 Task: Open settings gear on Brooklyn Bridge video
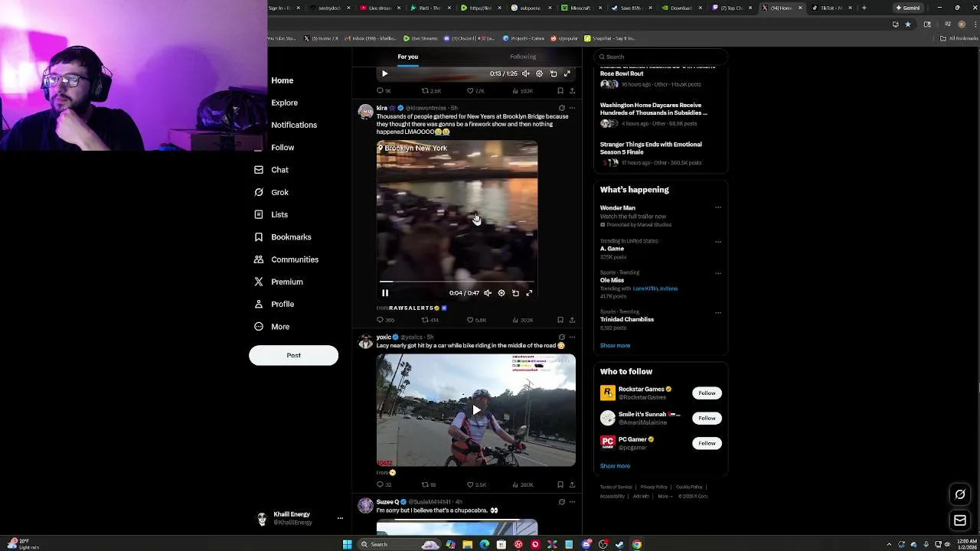pyautogui.click(x=501, y=292)
